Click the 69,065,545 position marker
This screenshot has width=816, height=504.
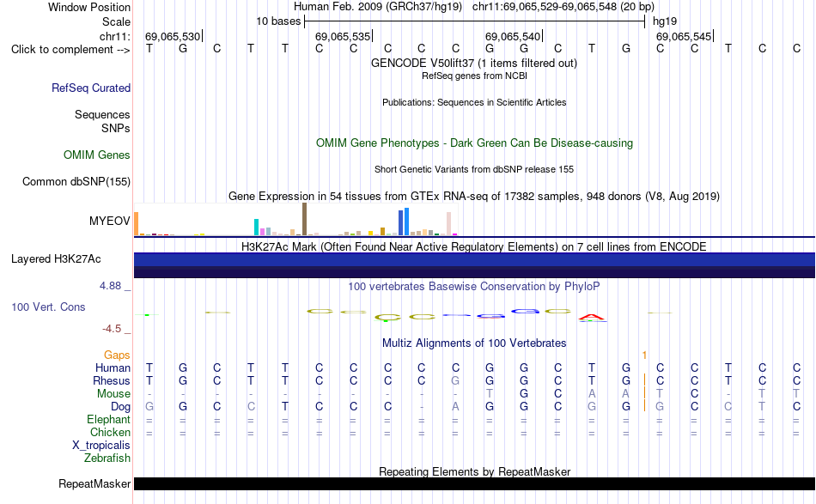coord(685,36)
